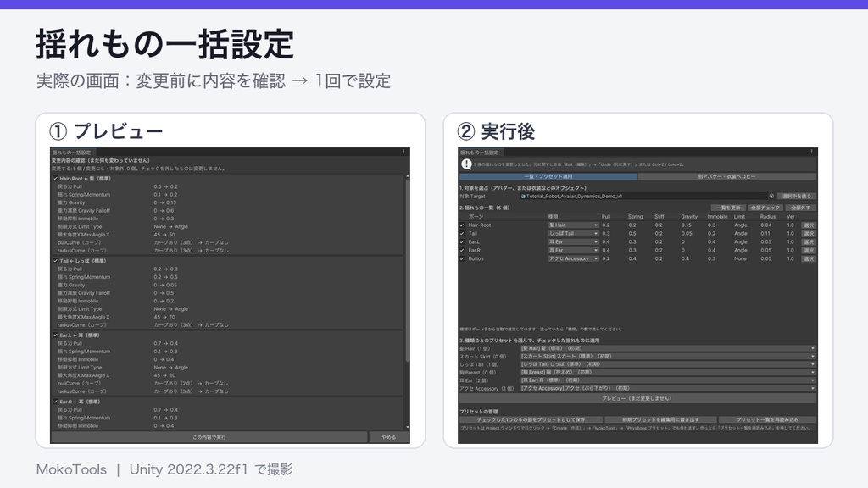Click the 戻る力 Pull 0.6 → 0.2 row
Viewport: 868px width, 488px height.
point(228,186)
